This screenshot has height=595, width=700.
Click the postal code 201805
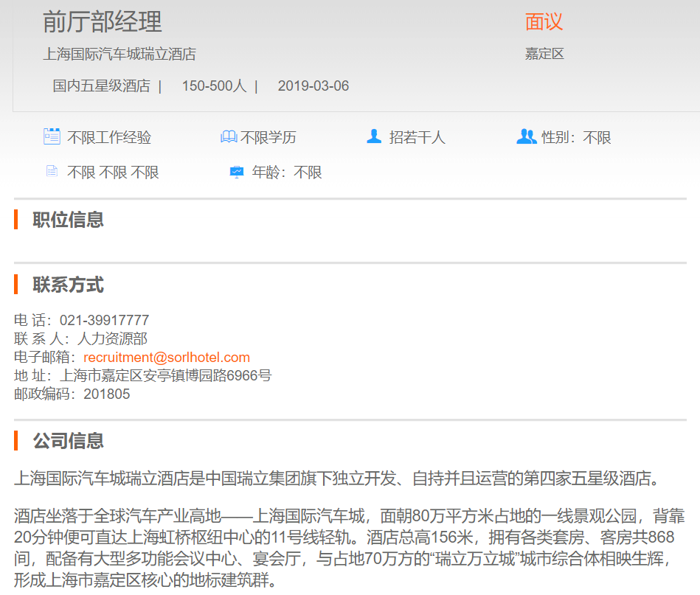click(x=106, y=394)
